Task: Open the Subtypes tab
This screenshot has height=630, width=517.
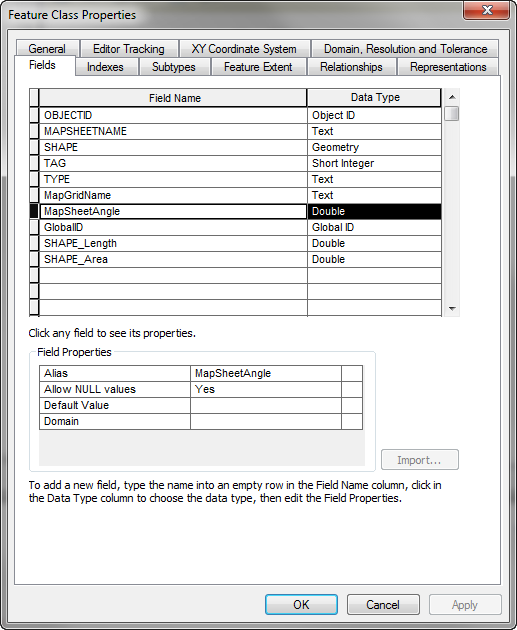Action: pyautogui.click(x=174, y=67)
